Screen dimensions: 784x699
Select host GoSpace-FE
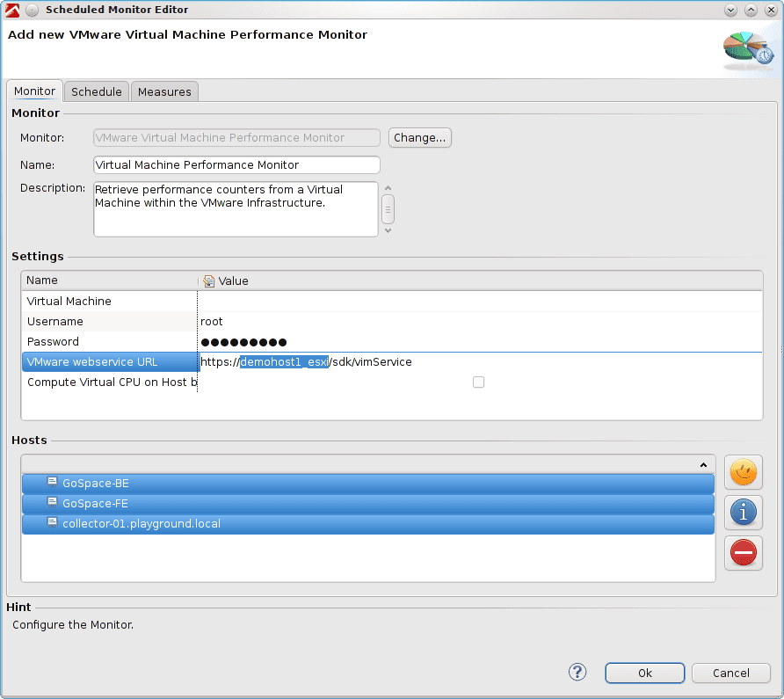(x=368, y=503)
